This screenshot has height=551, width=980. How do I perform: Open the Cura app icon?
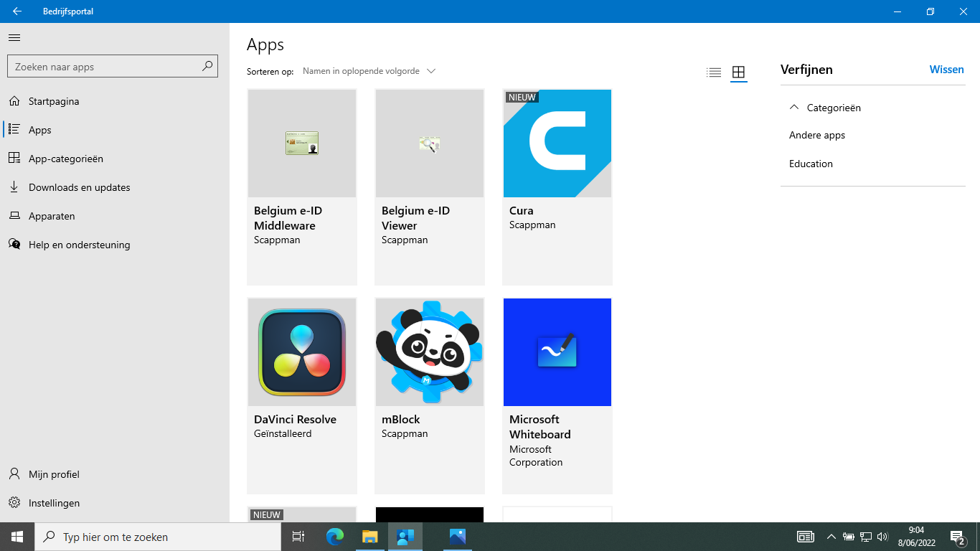pyautogui.click(x=557, y=143)
